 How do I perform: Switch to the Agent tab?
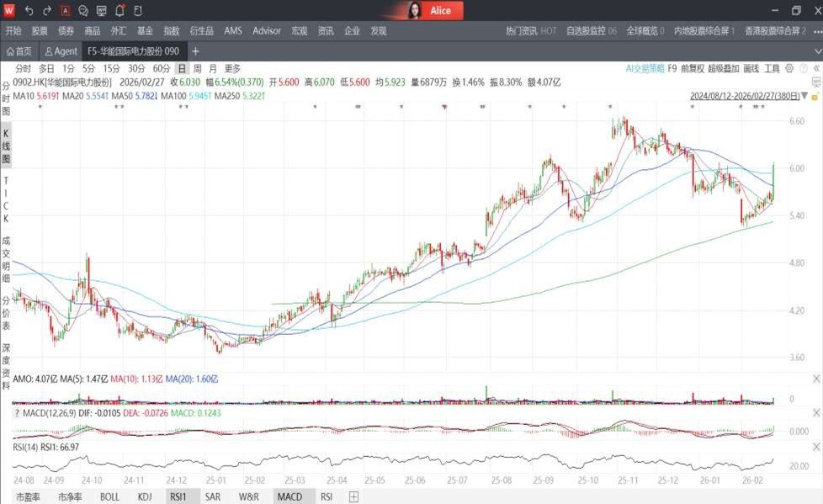click(x=61, y=51)
